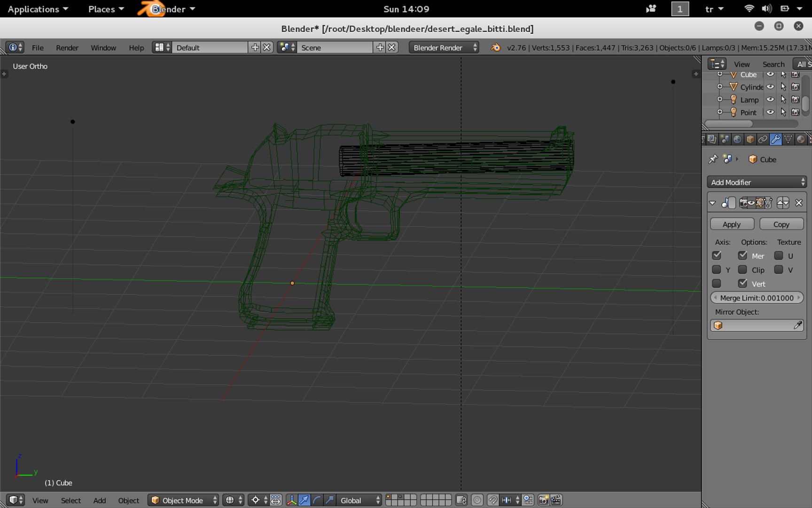Select the translate manipulator arrow
Viewport: 812px width, 508px height.
(x=304, y=500)
